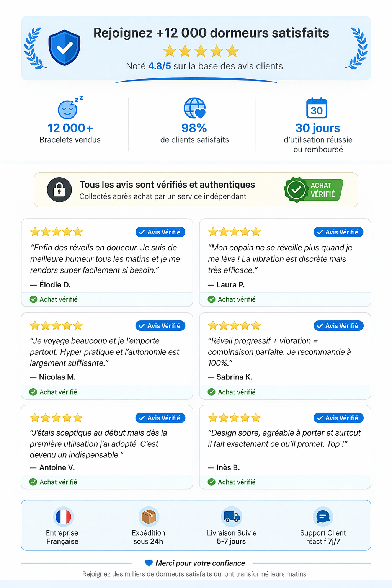Click the support chat bubble icon

[x=323, y=517]
